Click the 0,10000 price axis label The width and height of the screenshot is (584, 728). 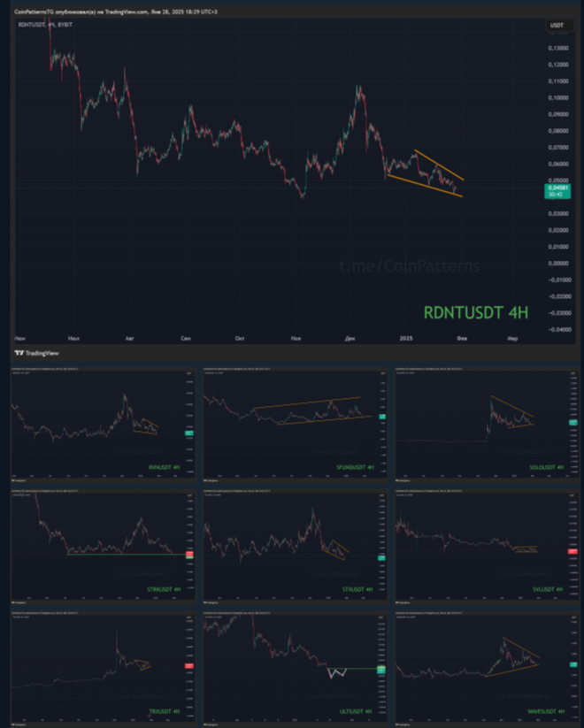[558, 98]
